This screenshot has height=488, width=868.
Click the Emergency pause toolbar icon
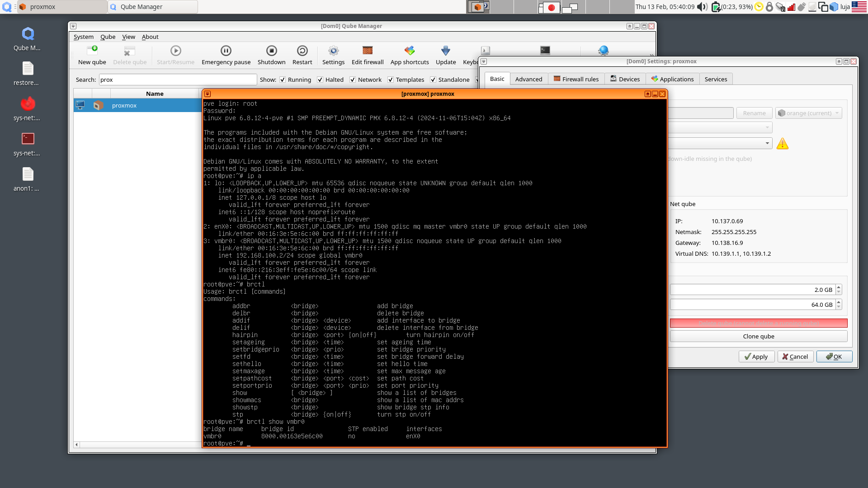(x=226, y=55)
